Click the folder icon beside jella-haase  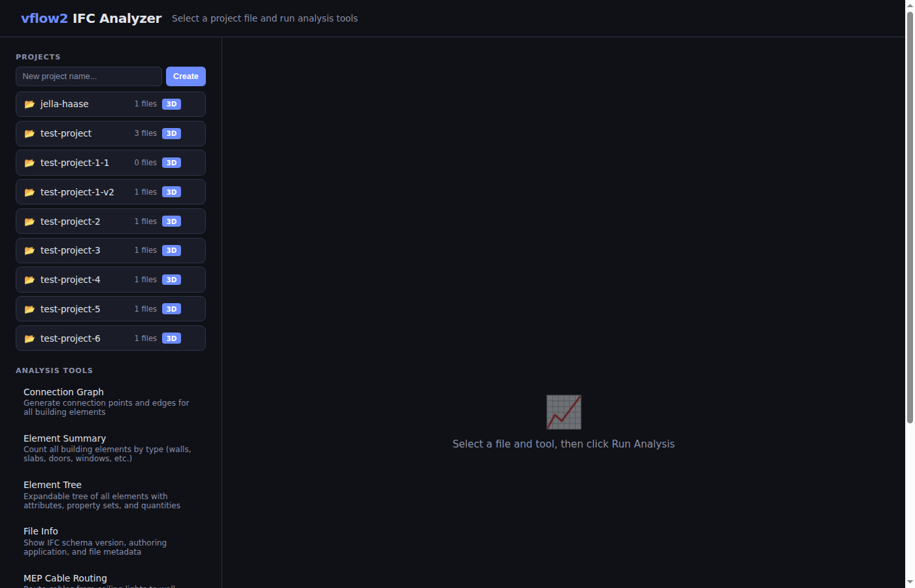(29, 104)
